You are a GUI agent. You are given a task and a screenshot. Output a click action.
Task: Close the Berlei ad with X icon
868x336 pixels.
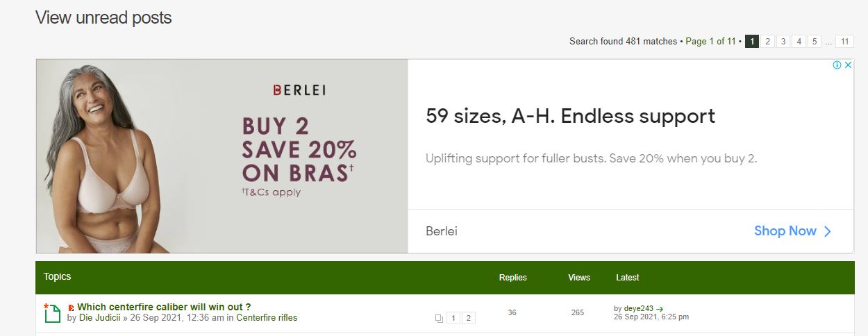pyautogui.click(x=848, y=65)
